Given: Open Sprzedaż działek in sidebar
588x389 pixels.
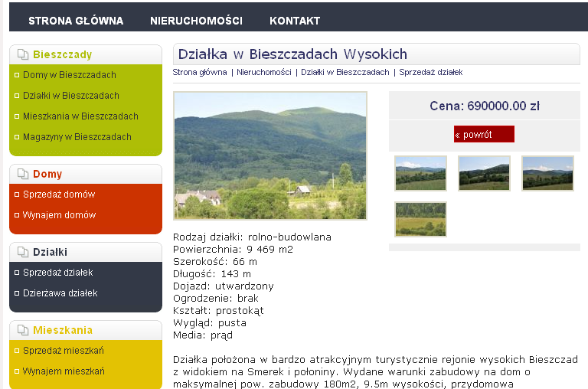Looking at the screenshot, I should 57,273.
